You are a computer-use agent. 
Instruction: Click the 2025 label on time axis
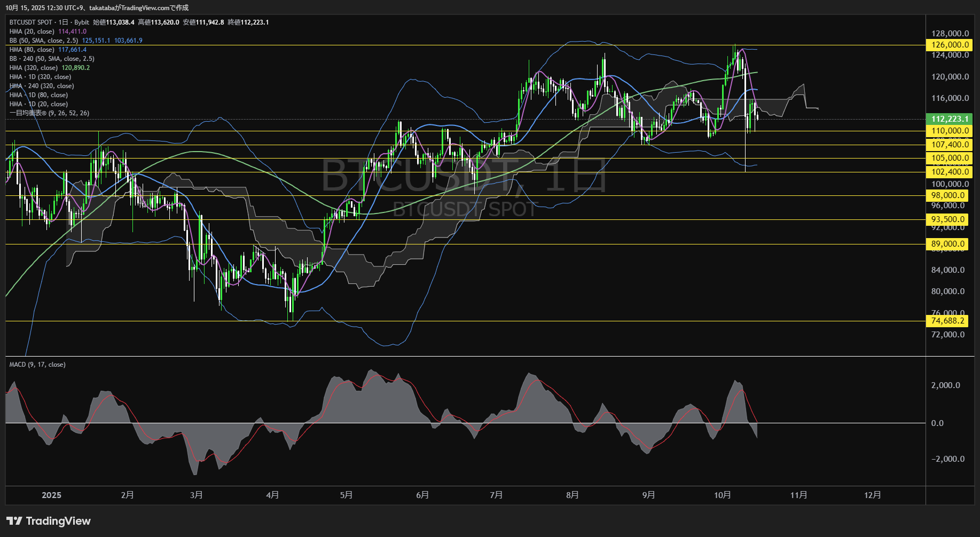point(51,495)
